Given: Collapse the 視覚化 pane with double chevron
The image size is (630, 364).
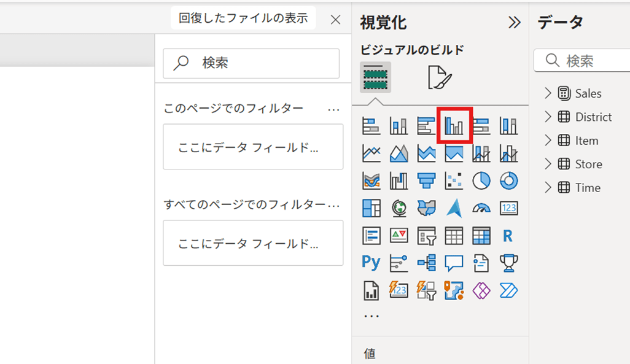Looking at the screenshot, I should 515,23.
